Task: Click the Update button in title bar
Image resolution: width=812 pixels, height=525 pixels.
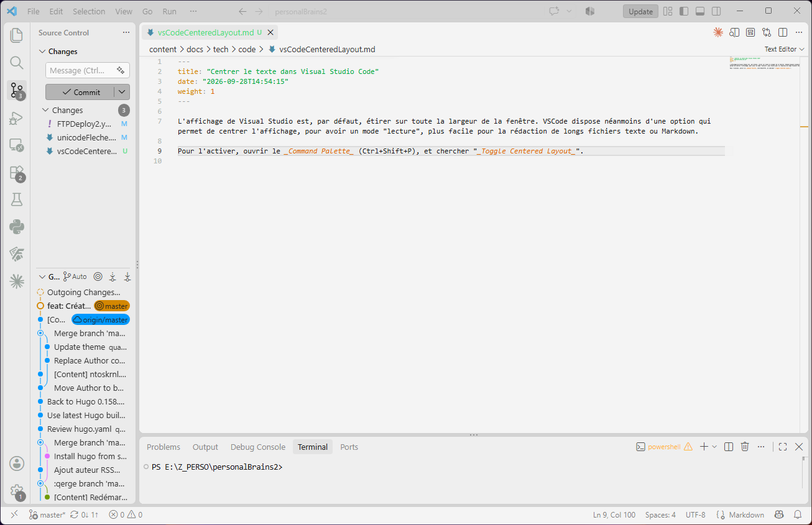Action: click(x=640, y=11)
